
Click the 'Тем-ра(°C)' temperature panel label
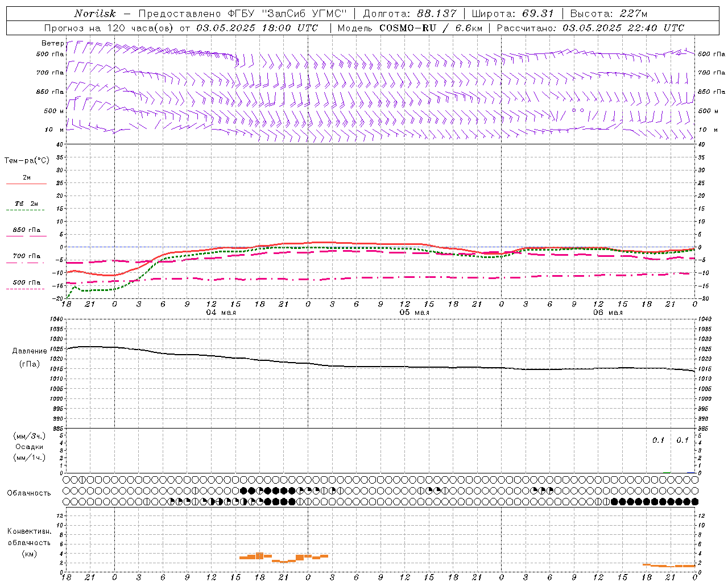[x=27, y=161]
